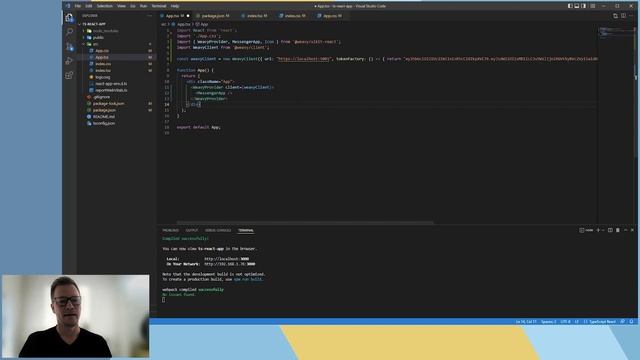Open the Extensions view
640x360 pixels.
click(69, 75)
